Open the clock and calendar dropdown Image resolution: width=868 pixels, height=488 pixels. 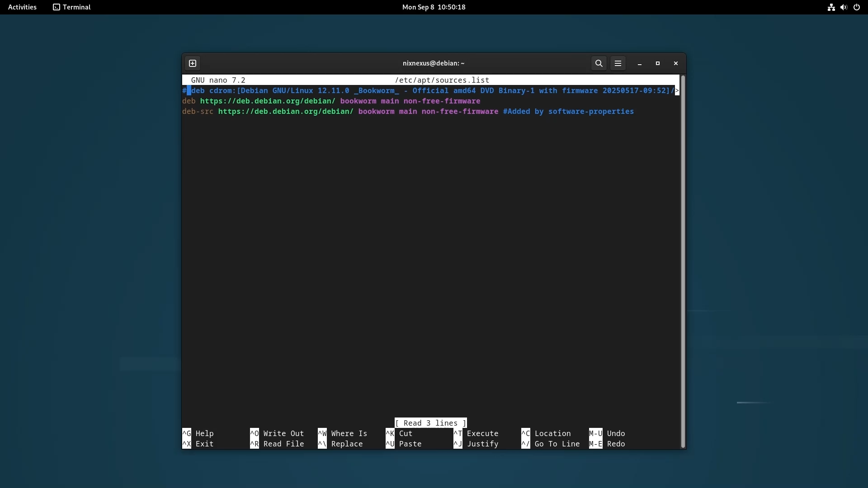(x=434, y=7)
